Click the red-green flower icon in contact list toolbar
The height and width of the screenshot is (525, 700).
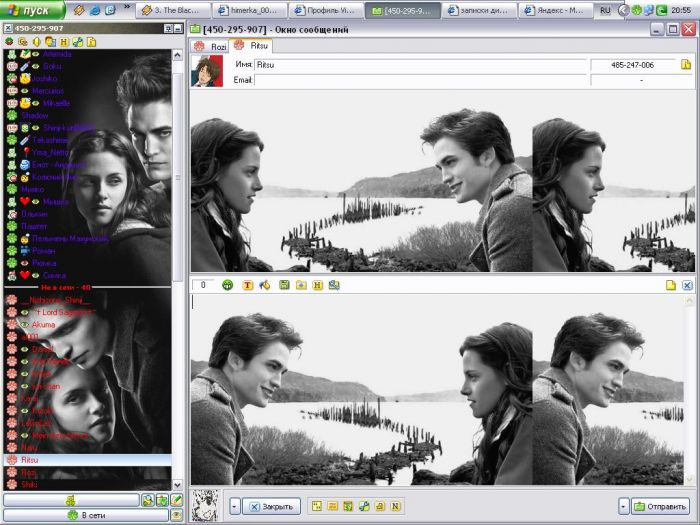[9, 42]
